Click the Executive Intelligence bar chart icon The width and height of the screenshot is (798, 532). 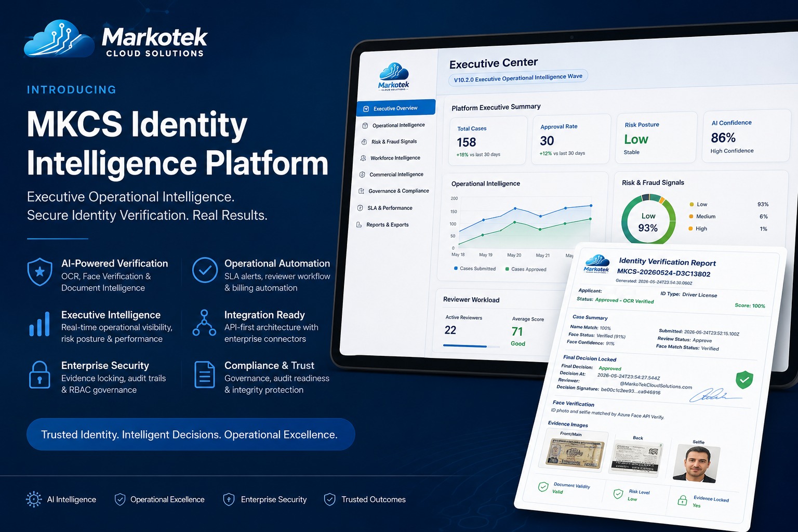(39, 324)
